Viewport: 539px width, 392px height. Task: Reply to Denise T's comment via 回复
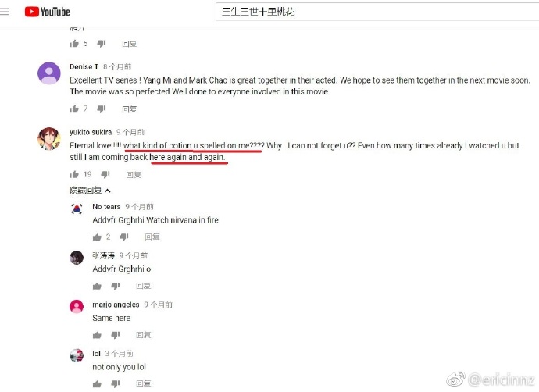pyautogui.click(x=129, y=109)
